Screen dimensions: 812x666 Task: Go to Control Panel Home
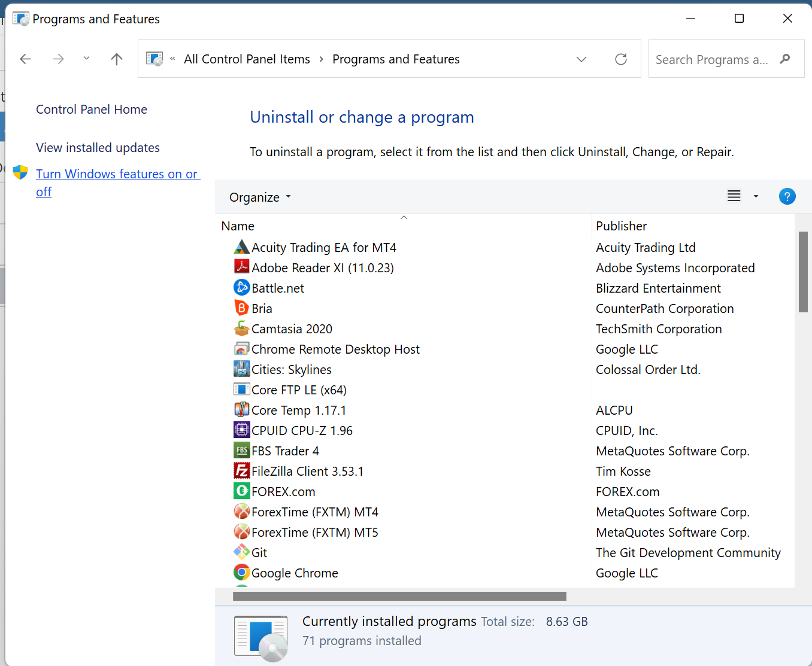click(x=92, y=110)
